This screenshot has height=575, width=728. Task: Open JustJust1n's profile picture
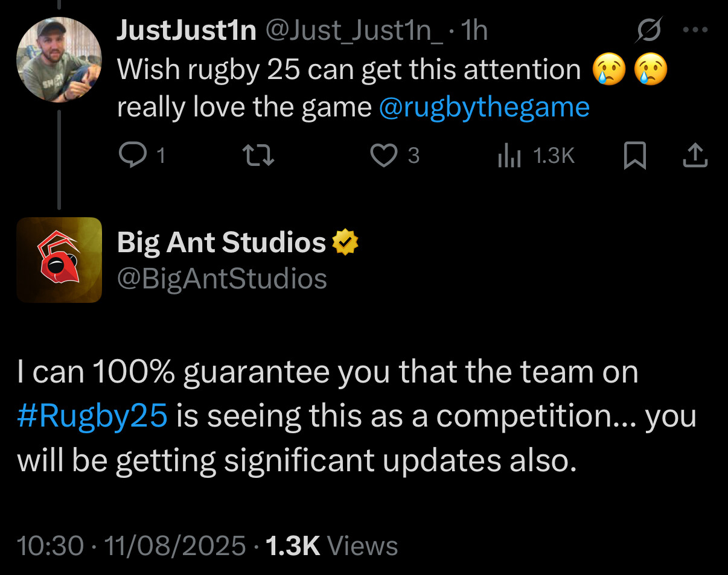[x=59, y=59]
